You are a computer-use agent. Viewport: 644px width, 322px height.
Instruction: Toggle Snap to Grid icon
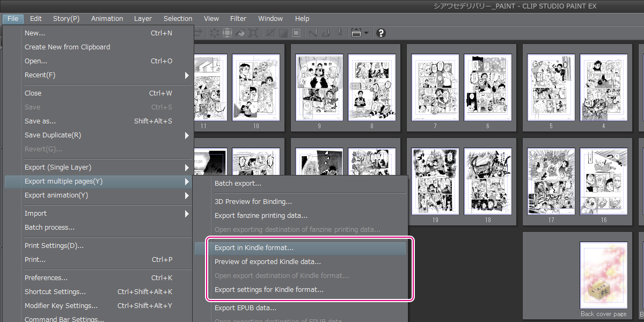pos(339,33)
